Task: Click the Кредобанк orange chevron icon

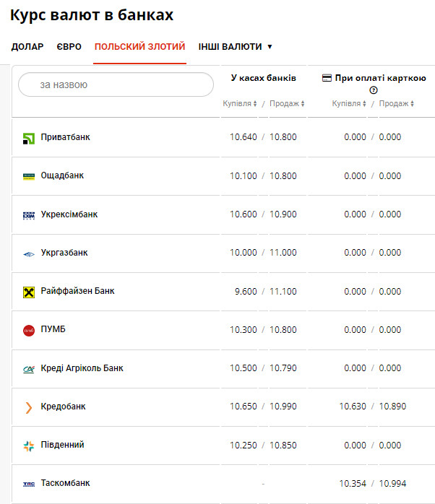Action: (29, 407)
